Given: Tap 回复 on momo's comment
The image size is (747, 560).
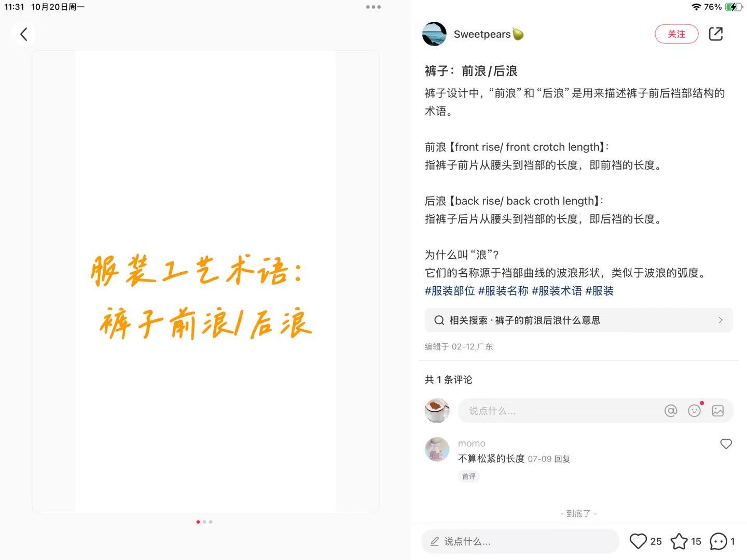Looking at the screenshot, I should (562, 459).
